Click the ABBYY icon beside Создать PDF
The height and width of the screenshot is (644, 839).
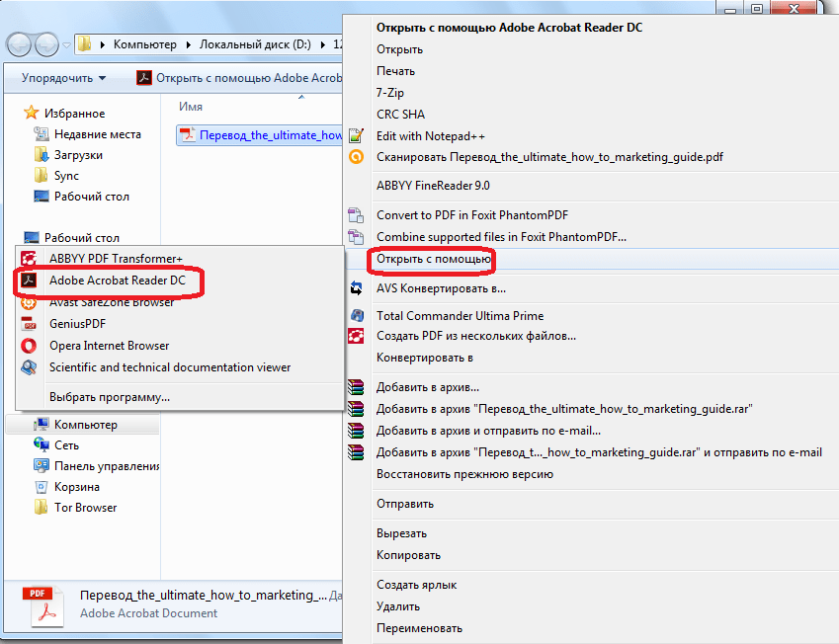(357, 336)
